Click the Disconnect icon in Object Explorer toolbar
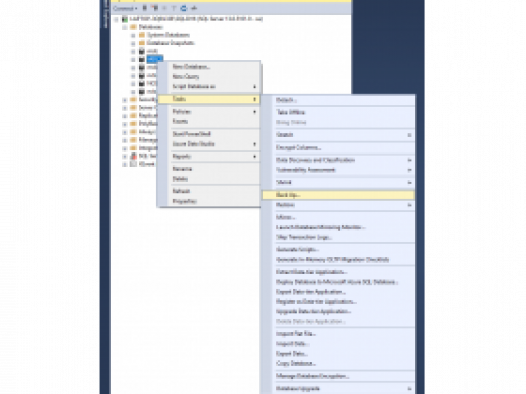526x394 pixels. tap(155, 8)
